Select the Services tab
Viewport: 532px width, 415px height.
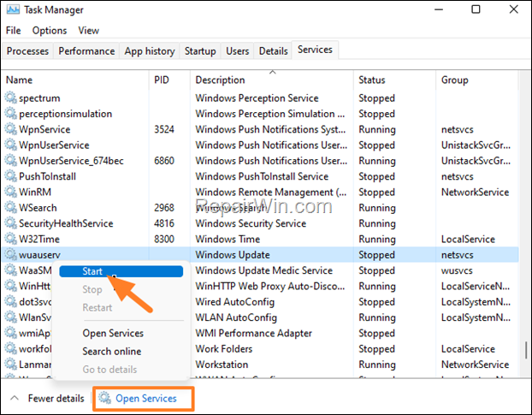[315, 50]
